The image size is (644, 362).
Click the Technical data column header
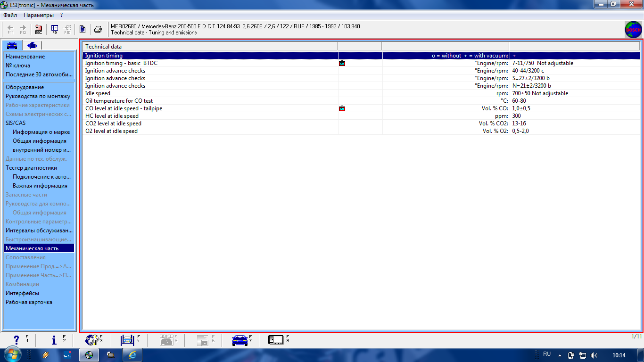[x=210, y=47]
